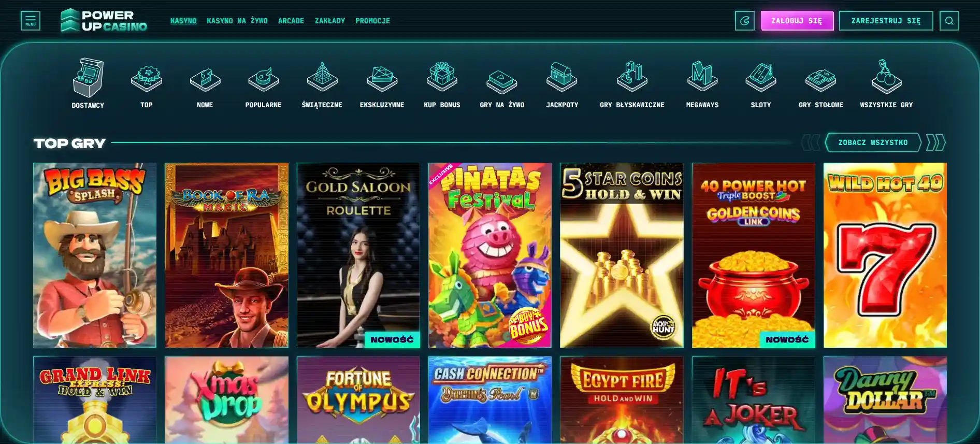Launch the It's a Joker game

click(754, 400)
